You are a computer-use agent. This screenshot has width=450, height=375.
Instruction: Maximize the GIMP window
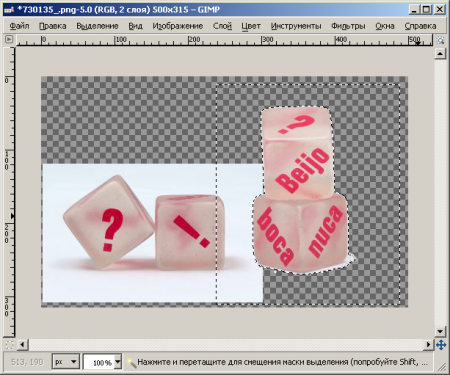426,10
